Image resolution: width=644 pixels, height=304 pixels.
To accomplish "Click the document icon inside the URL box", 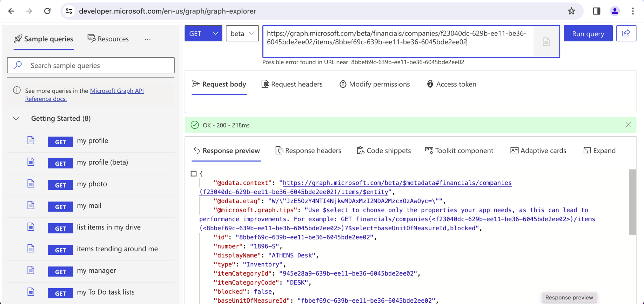I will click(546, 42).
